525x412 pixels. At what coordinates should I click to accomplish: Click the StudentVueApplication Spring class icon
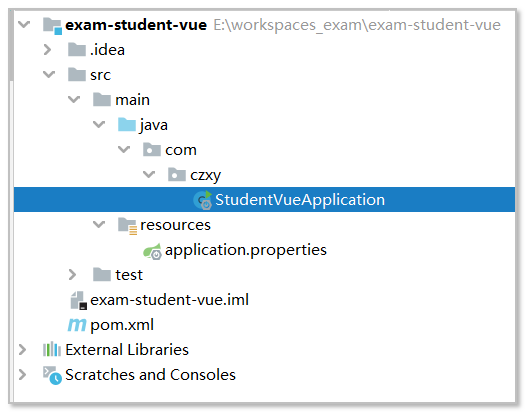[x=203, y=200]
